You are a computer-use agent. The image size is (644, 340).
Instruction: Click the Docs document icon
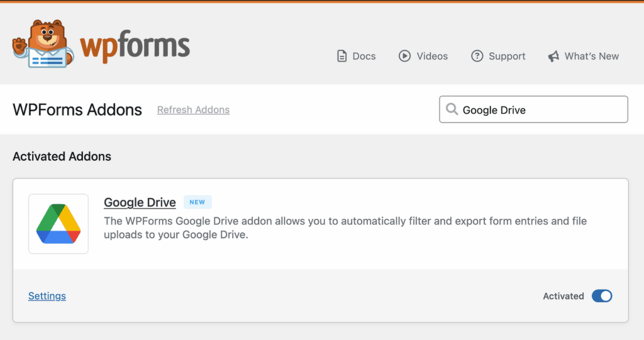[341, 56]
